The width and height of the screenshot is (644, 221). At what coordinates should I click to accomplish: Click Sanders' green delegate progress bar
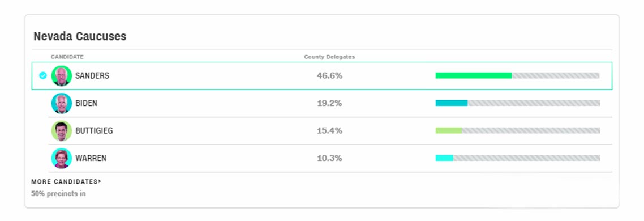coord(517,76)
